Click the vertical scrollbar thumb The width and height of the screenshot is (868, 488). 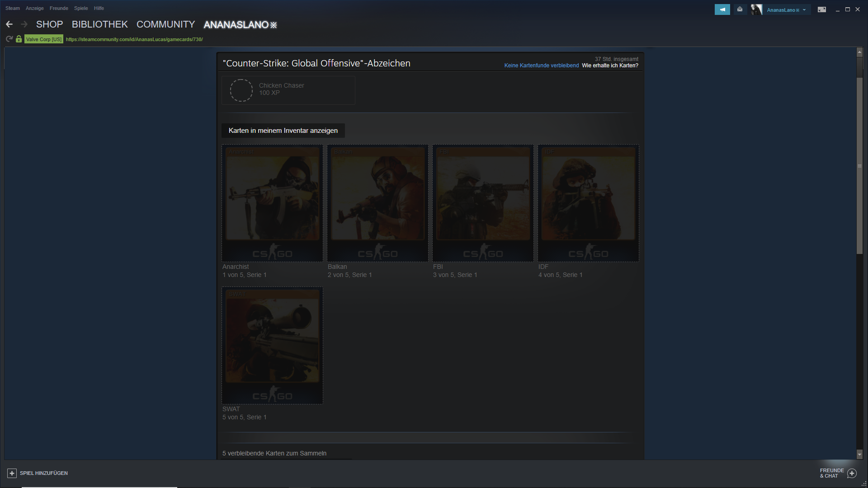coord(859,166)
